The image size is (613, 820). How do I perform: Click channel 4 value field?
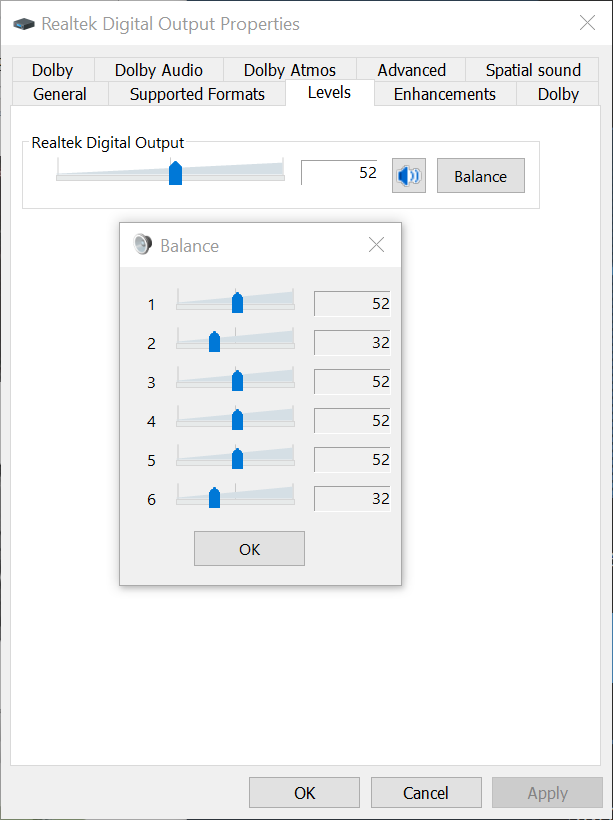pyautogui.click(x=352, y=420)
